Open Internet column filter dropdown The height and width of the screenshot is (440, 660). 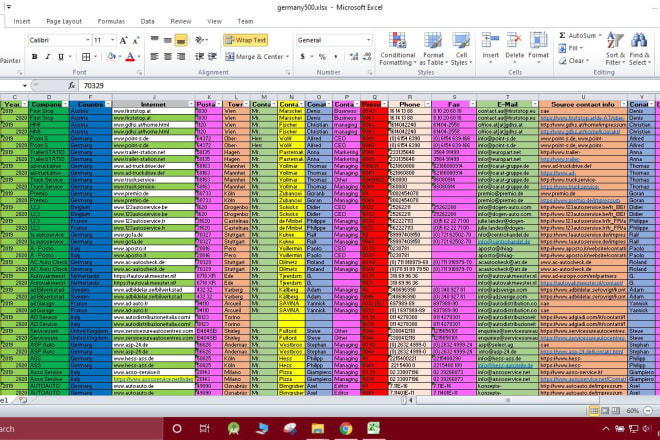(x=192, y=104)
